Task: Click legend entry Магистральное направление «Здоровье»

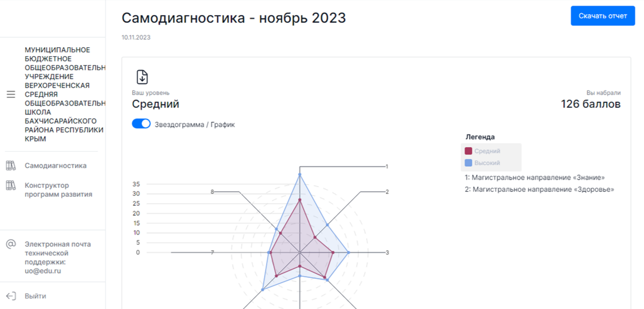Action: 539,190
